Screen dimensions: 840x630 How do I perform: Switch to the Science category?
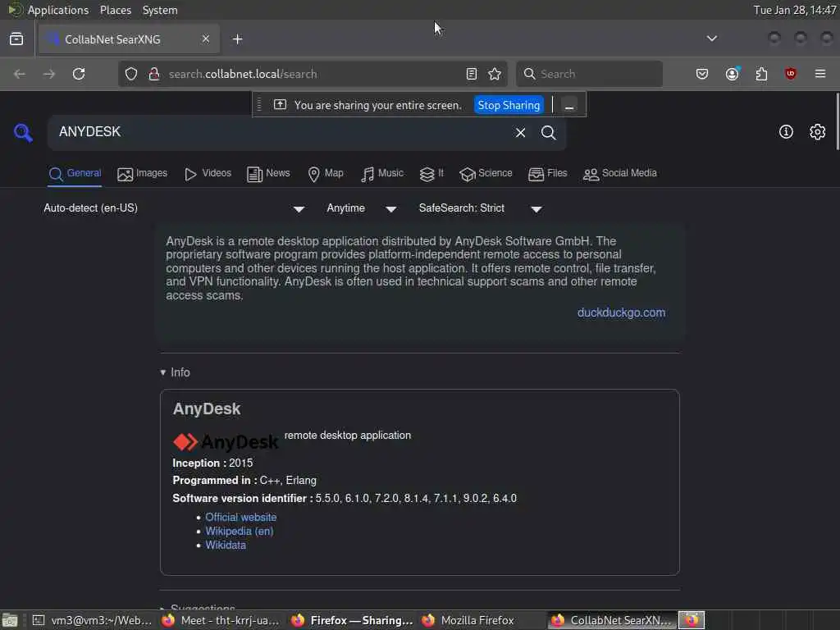(x=486, y=174)
